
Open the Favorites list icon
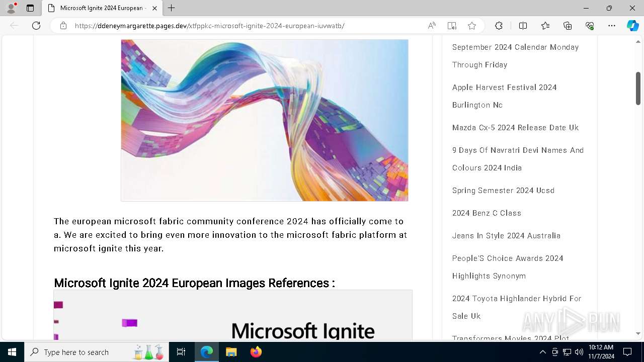click(545, 26)
